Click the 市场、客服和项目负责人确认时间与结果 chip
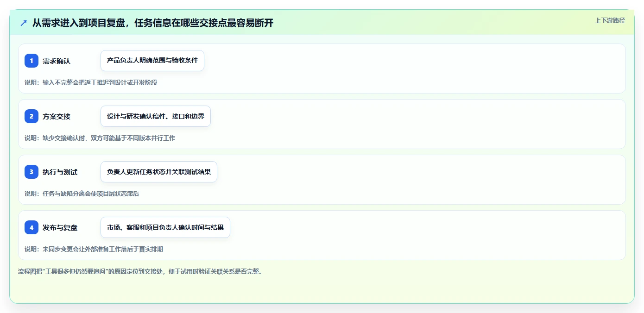Viewport: 644px width, 313px height. coord(165,227)
